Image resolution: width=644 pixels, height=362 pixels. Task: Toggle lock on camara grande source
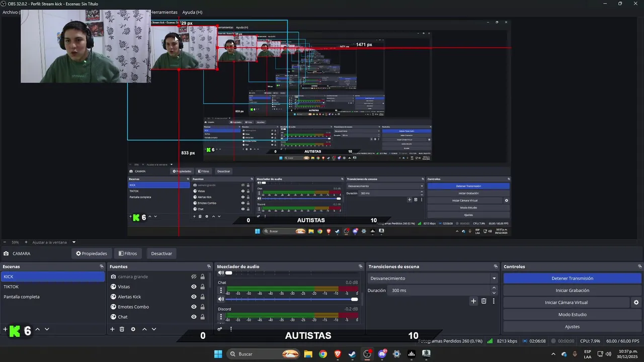[203, 277]
